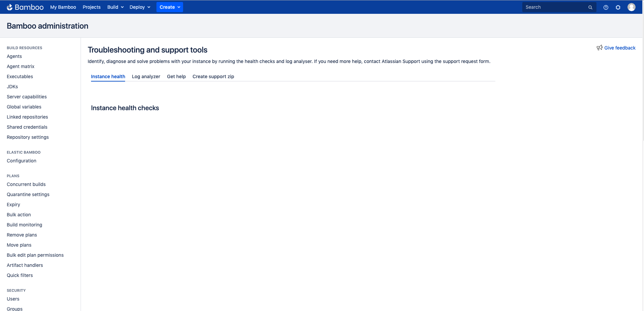The image size is (644, 311).
Task: Open Bulk action
Action: [x=19, y=215]
